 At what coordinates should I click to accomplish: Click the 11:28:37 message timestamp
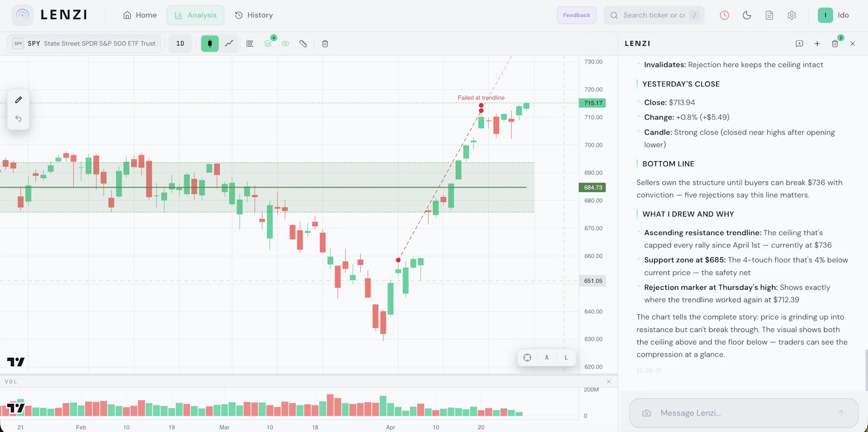649,371
